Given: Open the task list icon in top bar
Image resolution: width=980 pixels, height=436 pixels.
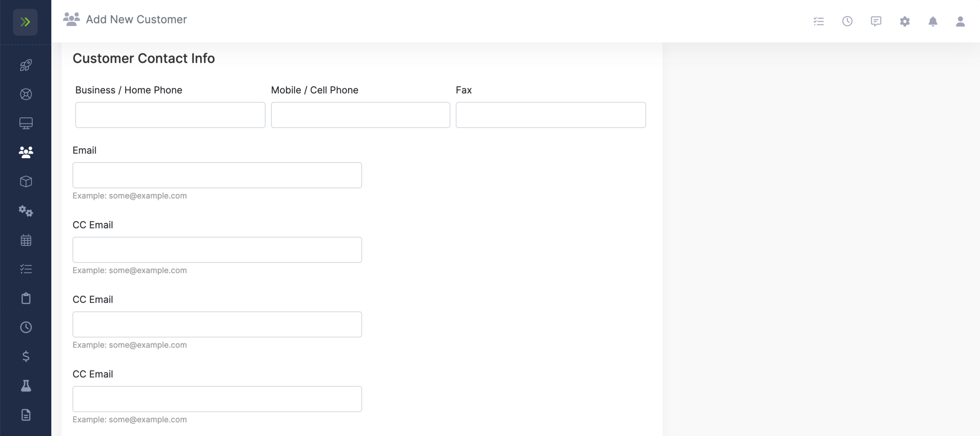Looking at the screenshot, I should coord(818,21).
